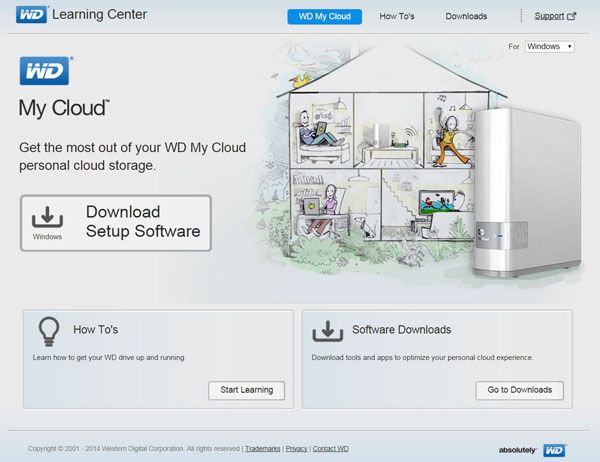Click the download icon beside Software Downloads
600x462 pixels.
(x=328, y=331)
